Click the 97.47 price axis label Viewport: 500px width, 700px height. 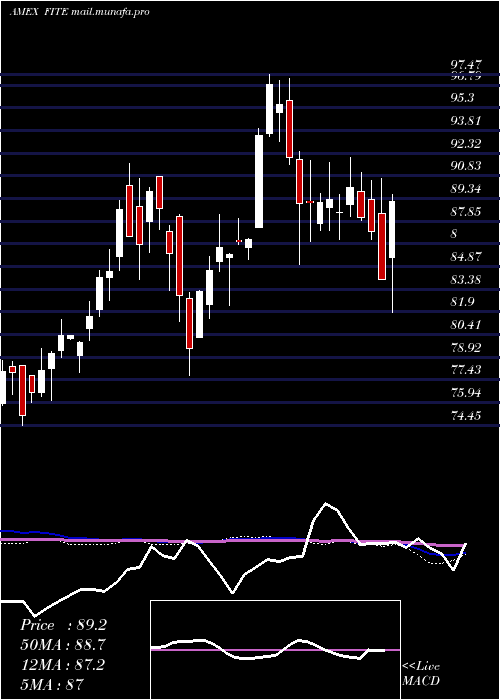click(466, 66)
